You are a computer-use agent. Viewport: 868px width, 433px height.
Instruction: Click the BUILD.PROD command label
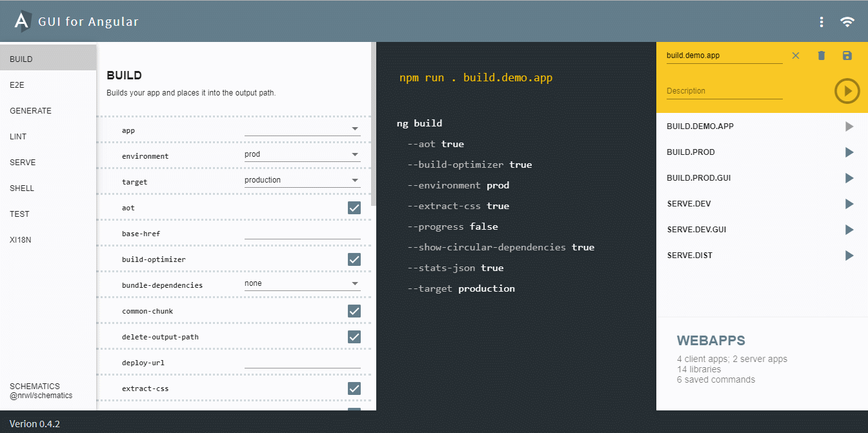[691, 152]
